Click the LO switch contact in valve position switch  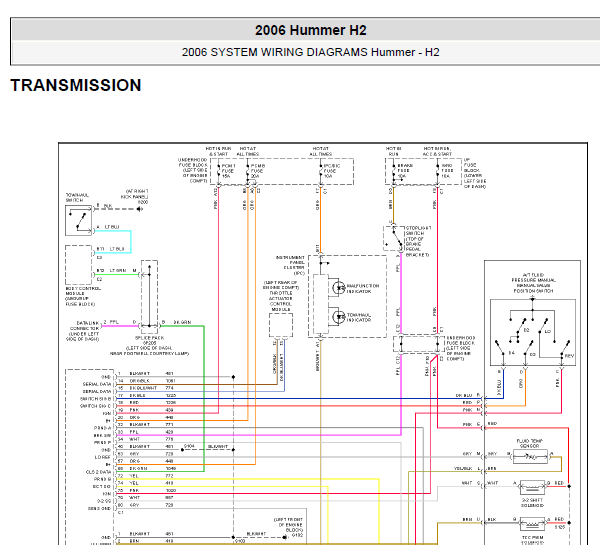coord(544,326)
